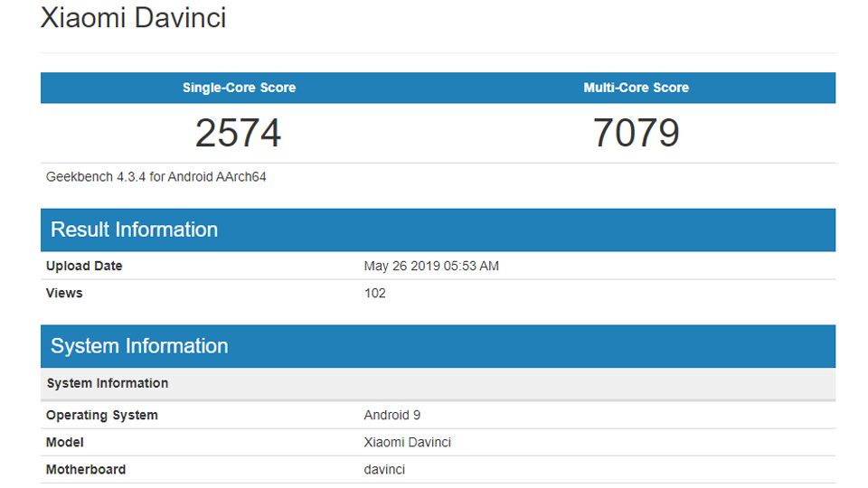Screen dimensions: 868x488
Task: Click the single-core score value 2574
Action: pos(238,133)
